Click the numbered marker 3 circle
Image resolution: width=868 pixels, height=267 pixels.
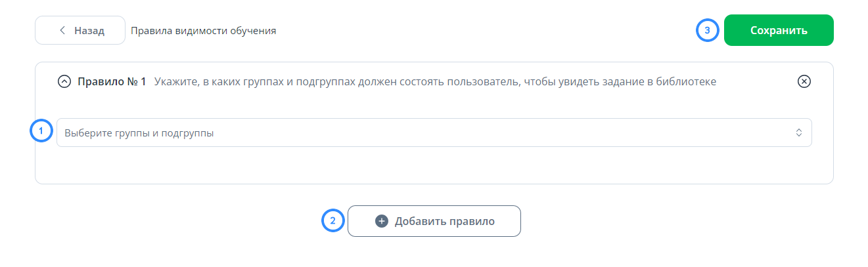[707, 30]
